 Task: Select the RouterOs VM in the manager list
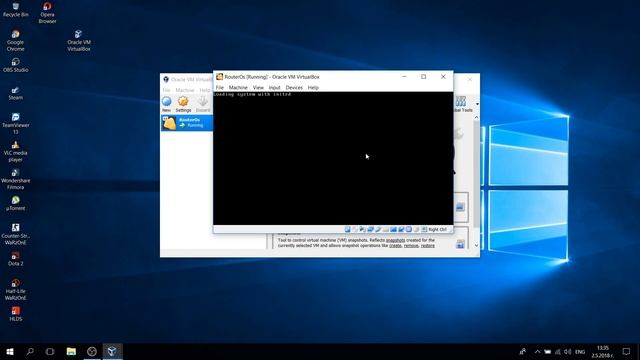pos(187,123)
